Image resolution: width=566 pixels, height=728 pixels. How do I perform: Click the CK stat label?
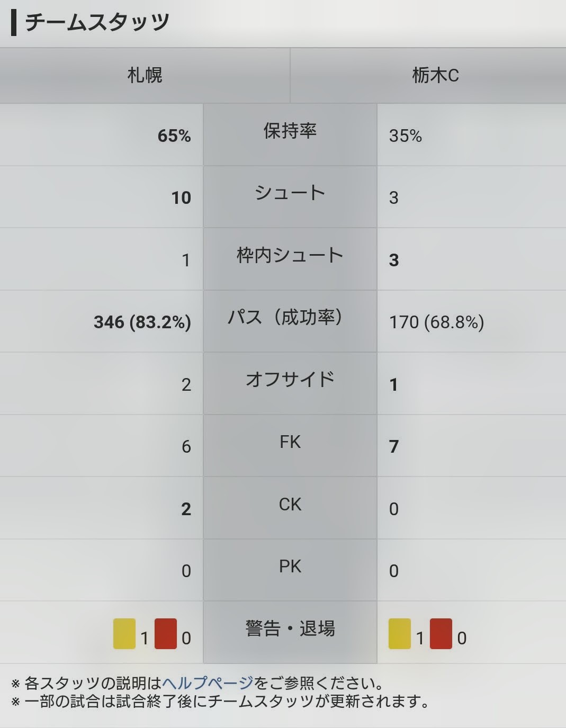click(x=290, y=504)
